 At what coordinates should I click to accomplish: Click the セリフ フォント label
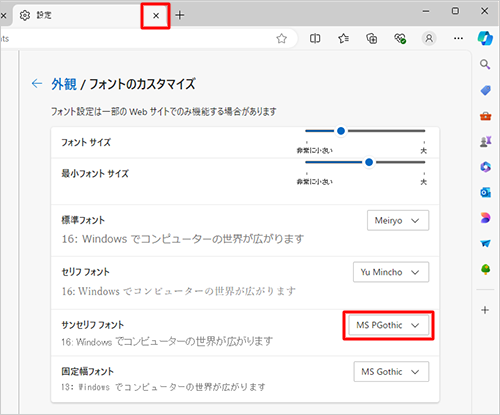coord(85,272)
